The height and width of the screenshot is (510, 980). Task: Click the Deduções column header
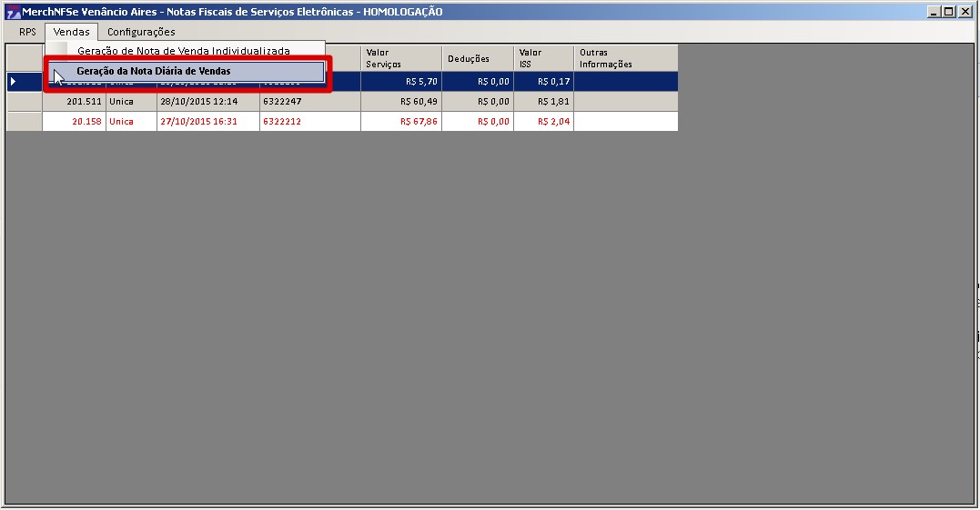tap(478, 58)
